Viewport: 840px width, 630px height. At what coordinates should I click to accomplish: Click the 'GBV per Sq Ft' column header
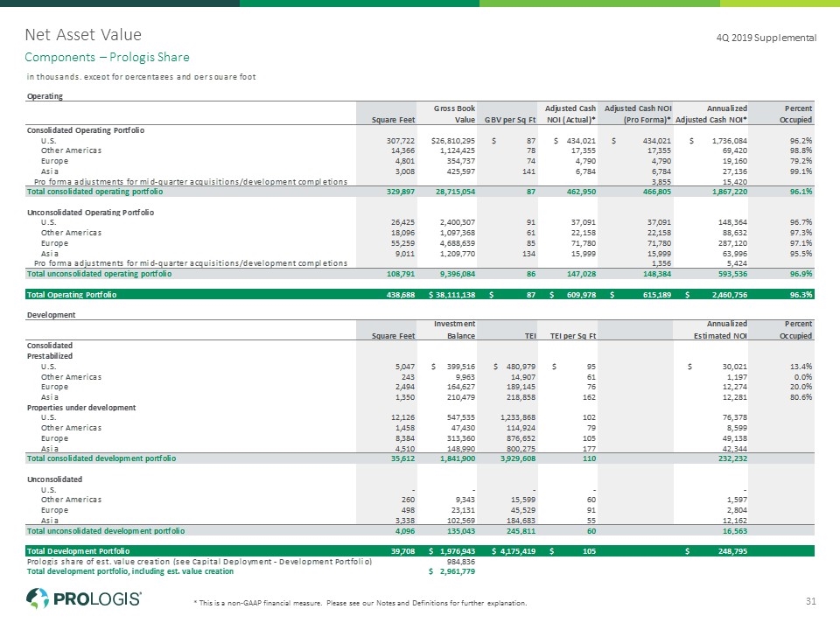(510, 120)
